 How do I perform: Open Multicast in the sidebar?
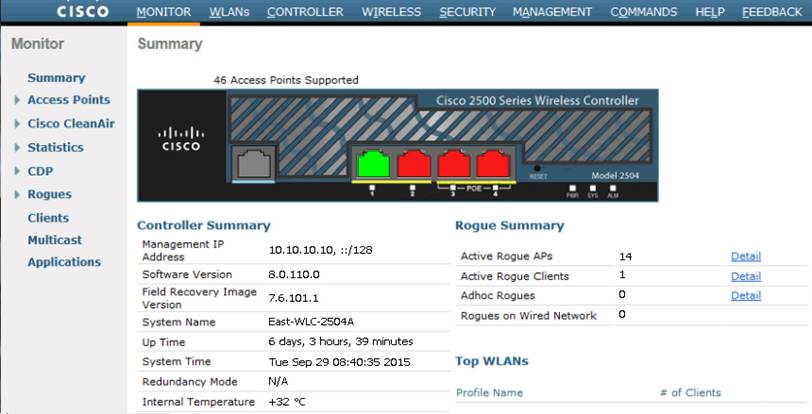click(55, 240)
